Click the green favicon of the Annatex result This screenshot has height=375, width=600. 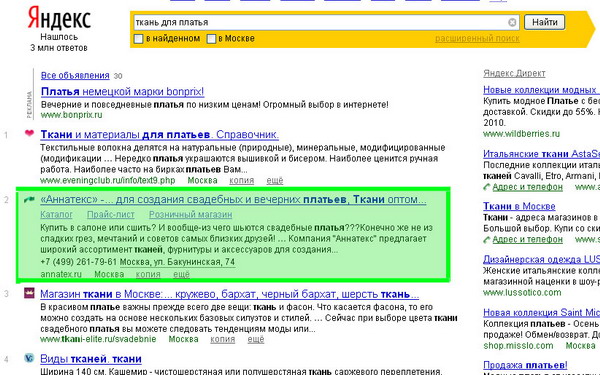29,199
